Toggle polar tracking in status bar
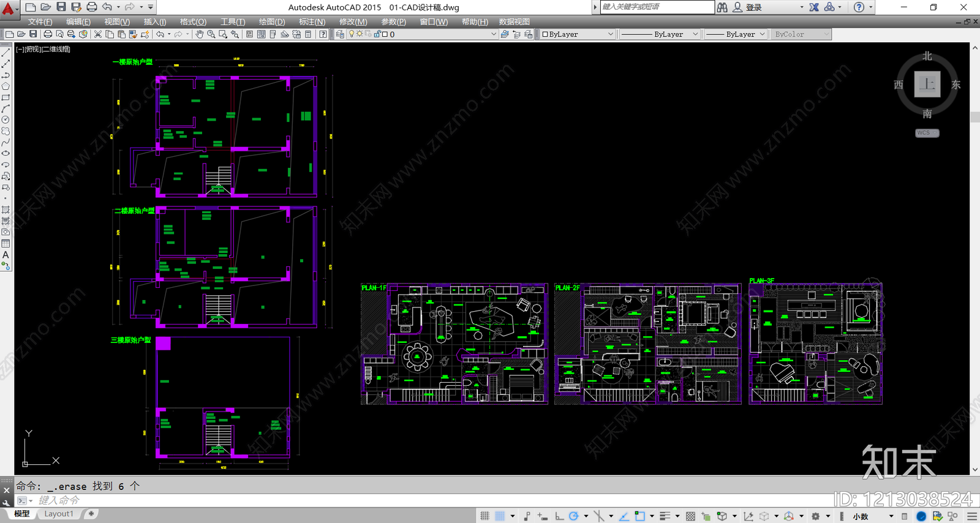 pos(574,516)
